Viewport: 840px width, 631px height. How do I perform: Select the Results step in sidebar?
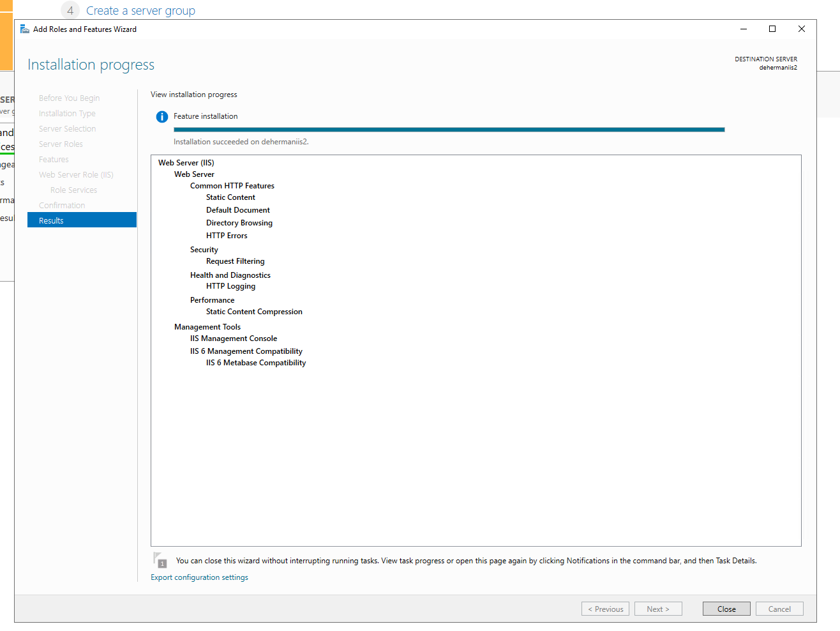tap(82, 220)
